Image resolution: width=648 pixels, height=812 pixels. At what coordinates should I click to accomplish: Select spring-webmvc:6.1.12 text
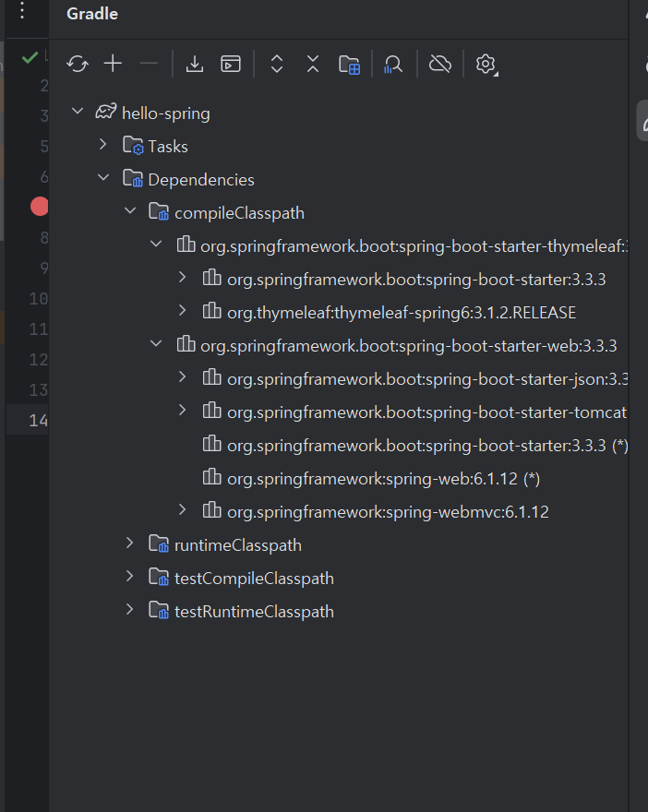click(x=388, y=511)
